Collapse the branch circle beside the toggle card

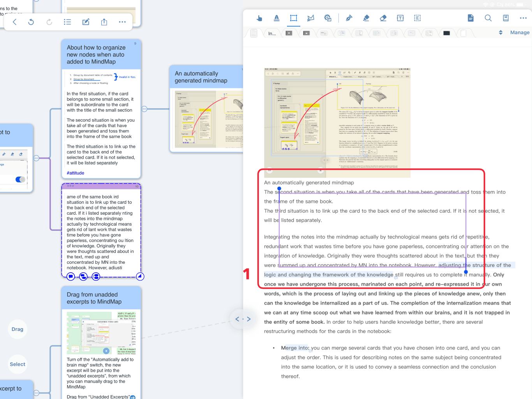pos(36,158)
